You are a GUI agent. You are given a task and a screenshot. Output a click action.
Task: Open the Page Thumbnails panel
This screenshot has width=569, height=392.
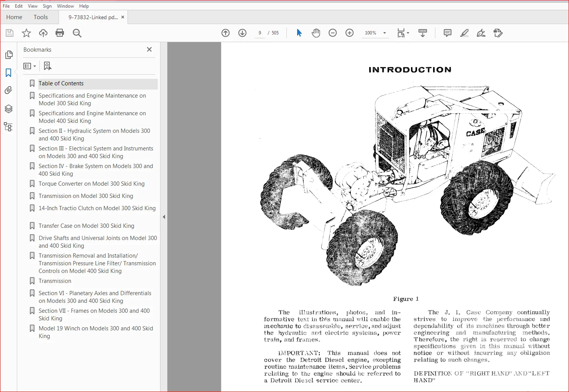point(8,55)
